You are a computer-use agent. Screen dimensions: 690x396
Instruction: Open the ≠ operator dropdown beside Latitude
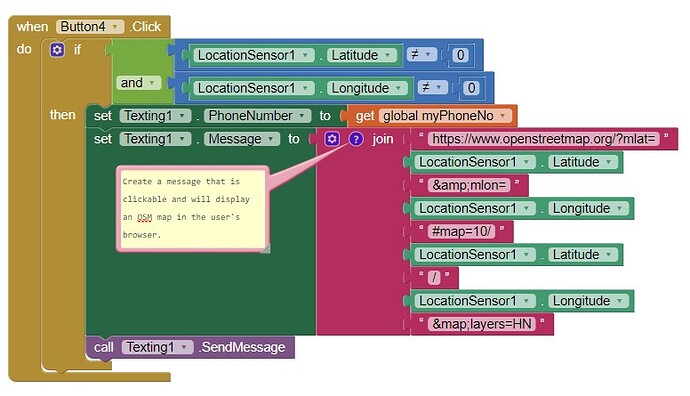(421, 55)
